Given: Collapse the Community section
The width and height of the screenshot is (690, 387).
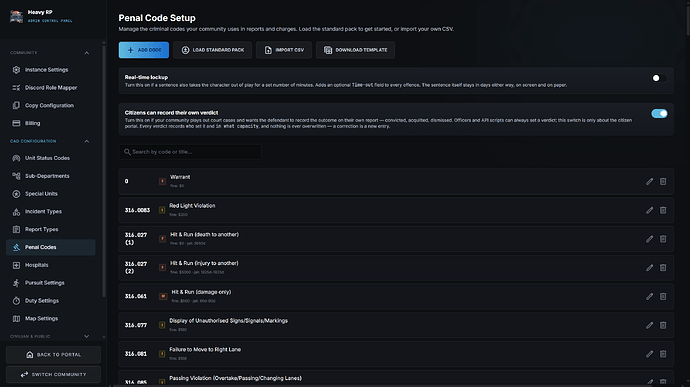Looking at the screenshot, I should [x=87, y=53].
